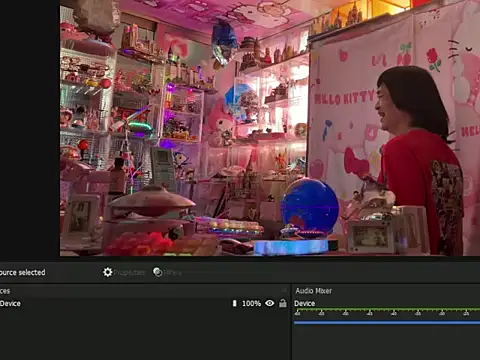
Task: Click the green Device audio level meter
Action: 387,310
